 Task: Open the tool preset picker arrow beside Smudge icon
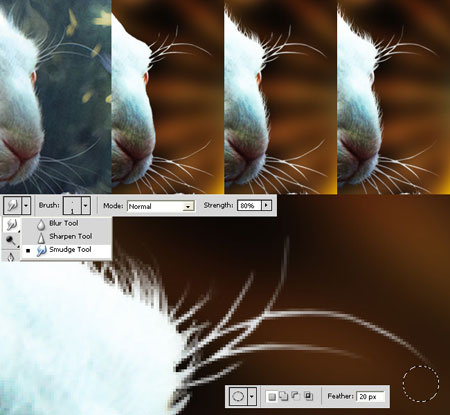[x=26, y=205]
